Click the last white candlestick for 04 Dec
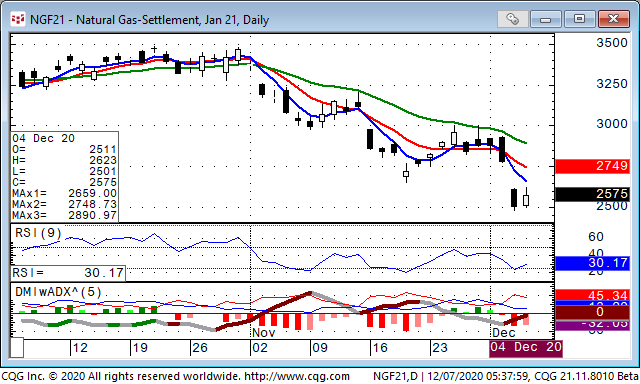 [x=526, y=199]
